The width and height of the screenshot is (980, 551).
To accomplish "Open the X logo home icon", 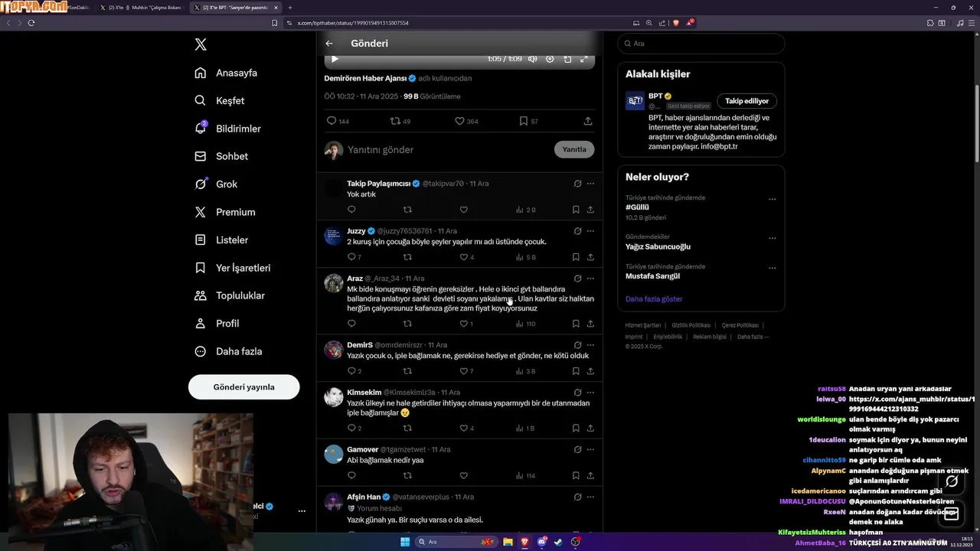I will [x=201, y=44].
